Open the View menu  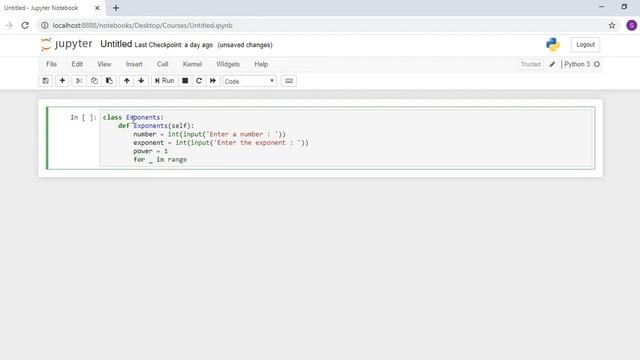coord(104,64)
